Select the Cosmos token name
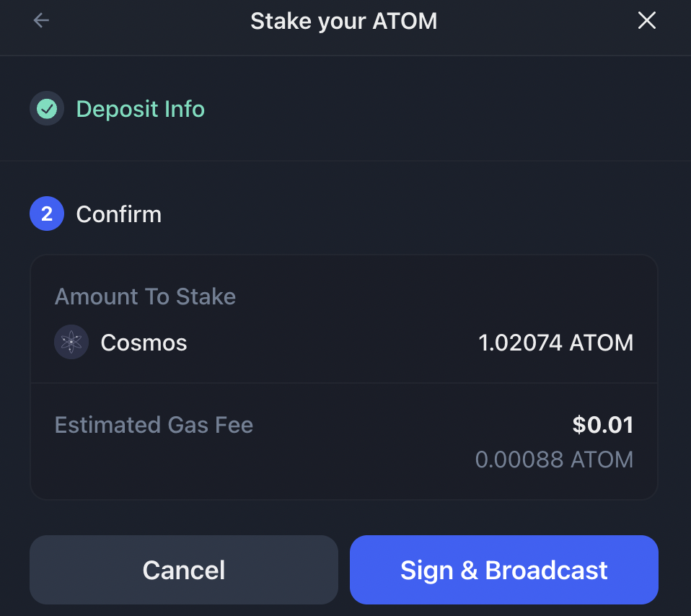Screen dimensions: 691x616 click(x=144, y=343)
